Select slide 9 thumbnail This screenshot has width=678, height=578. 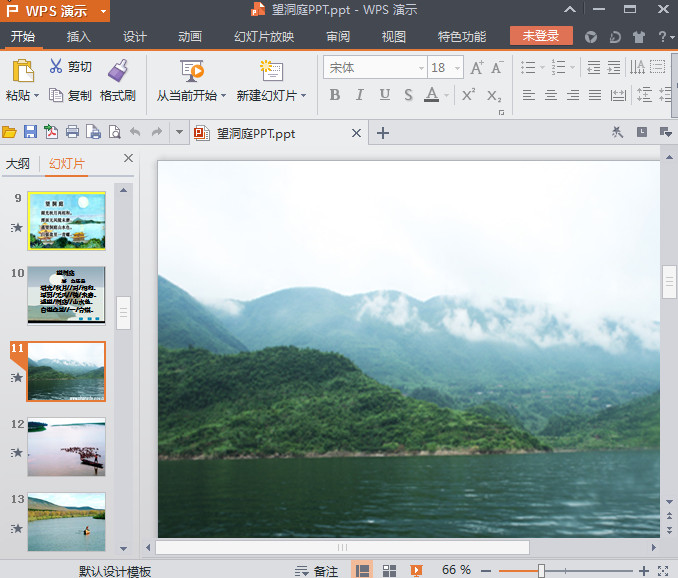67,221
